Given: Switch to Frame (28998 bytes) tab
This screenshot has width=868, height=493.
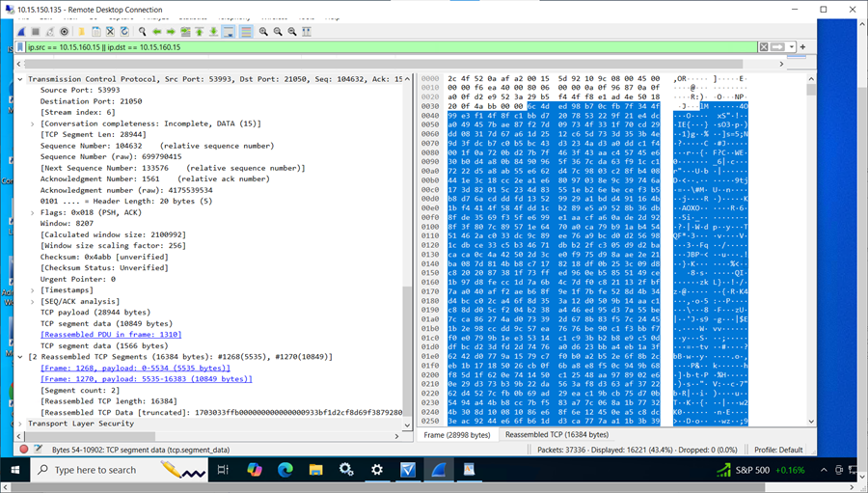Looking at the screenshot, I should coord(457,435).
